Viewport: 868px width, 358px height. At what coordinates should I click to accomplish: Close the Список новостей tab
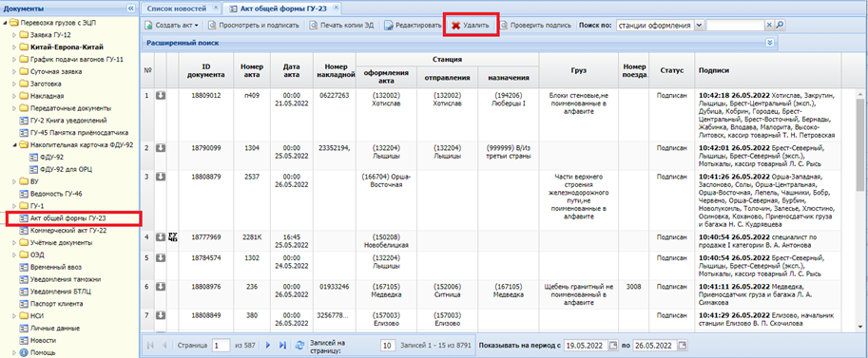(x=215, y=9)
